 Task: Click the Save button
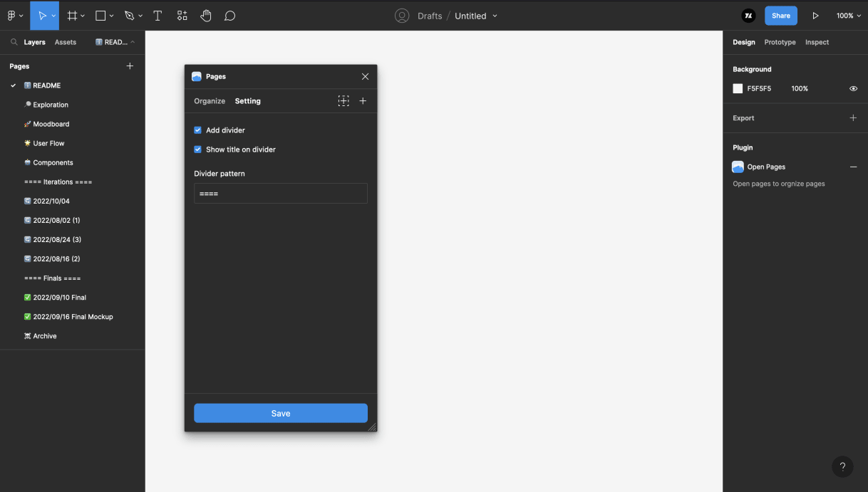(x=280, y=413)
